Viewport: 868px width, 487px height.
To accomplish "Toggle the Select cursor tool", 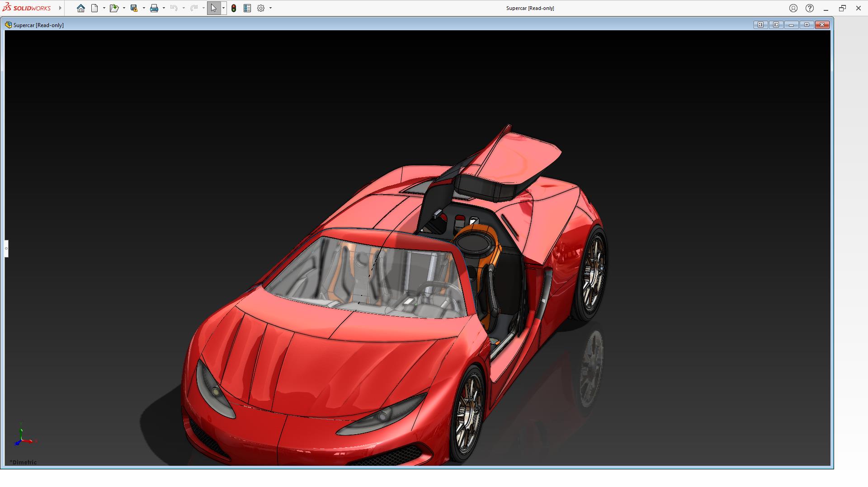I will tap(213, 8).
